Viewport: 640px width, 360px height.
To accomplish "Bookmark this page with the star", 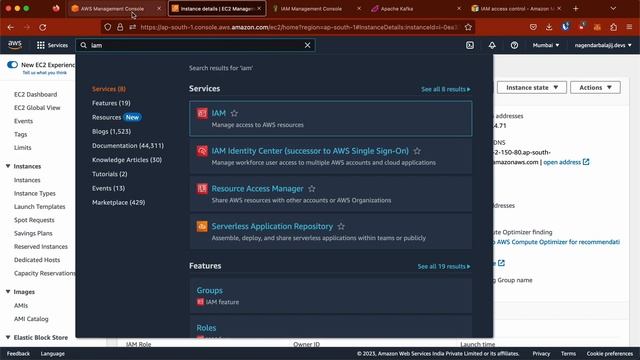I will coord(468,27).
